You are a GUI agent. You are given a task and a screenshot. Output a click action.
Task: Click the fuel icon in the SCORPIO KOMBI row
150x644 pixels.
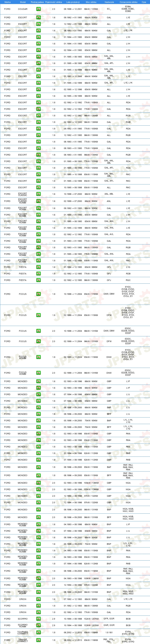[38, 625]
